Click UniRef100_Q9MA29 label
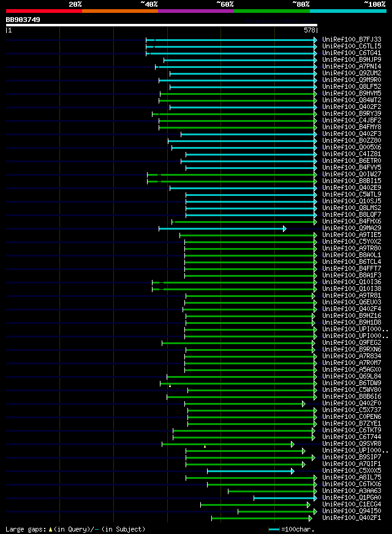 click(x=352, y=228)
